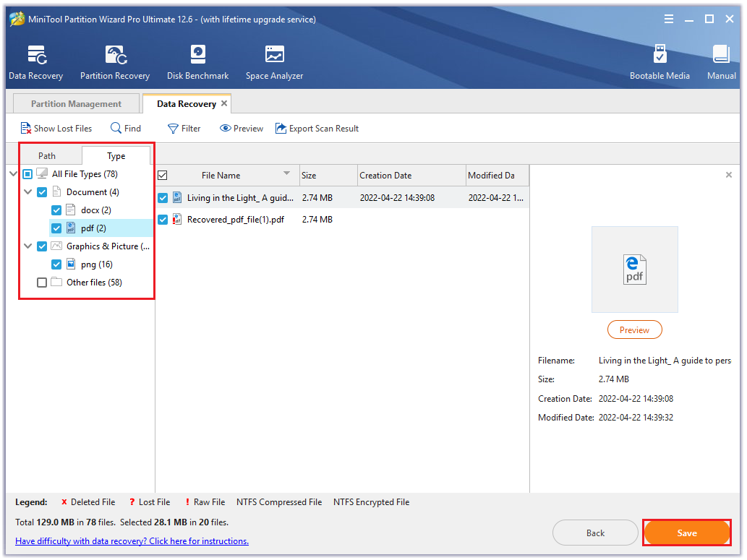Toggle the All File Types checkbox

coord(27,174)
